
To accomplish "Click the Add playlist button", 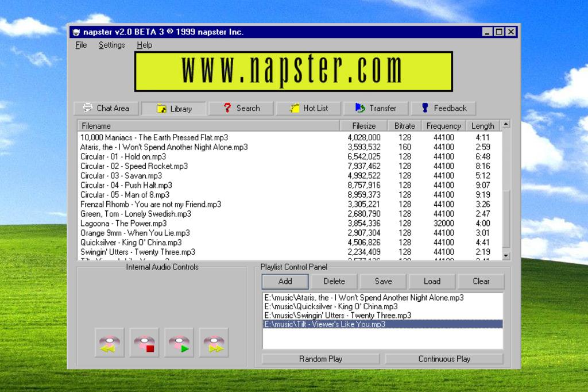I will click(x=285, y=281).
